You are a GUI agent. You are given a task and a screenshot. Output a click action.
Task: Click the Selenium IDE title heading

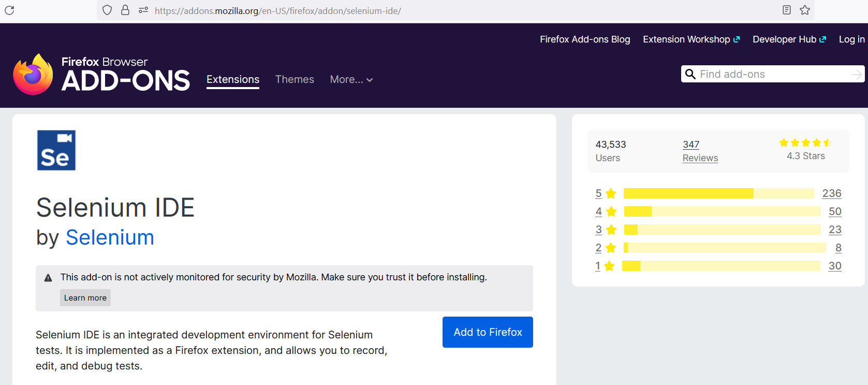(115, 208)
